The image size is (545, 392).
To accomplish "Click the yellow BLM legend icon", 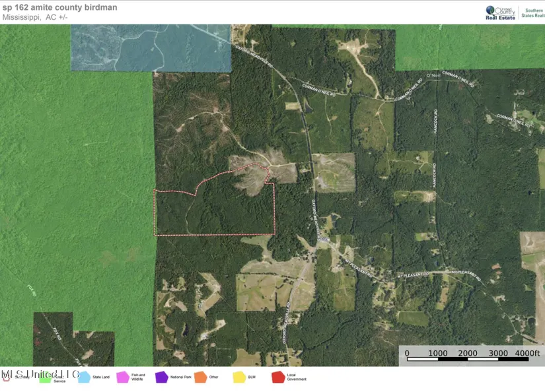I will point(239,377).
